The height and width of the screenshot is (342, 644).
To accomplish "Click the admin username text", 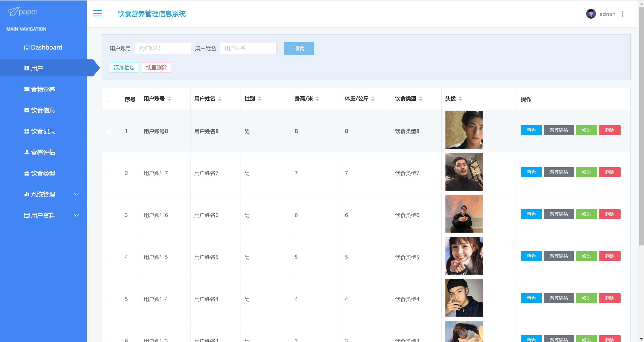I will point(607,14).
